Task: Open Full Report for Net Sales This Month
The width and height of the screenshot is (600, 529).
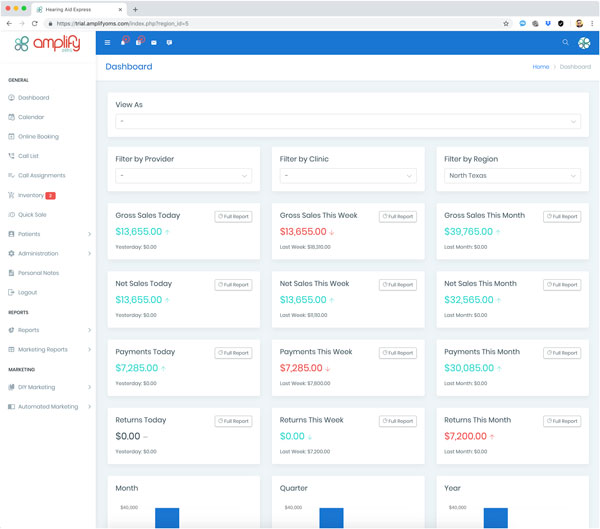Action: 562,285
